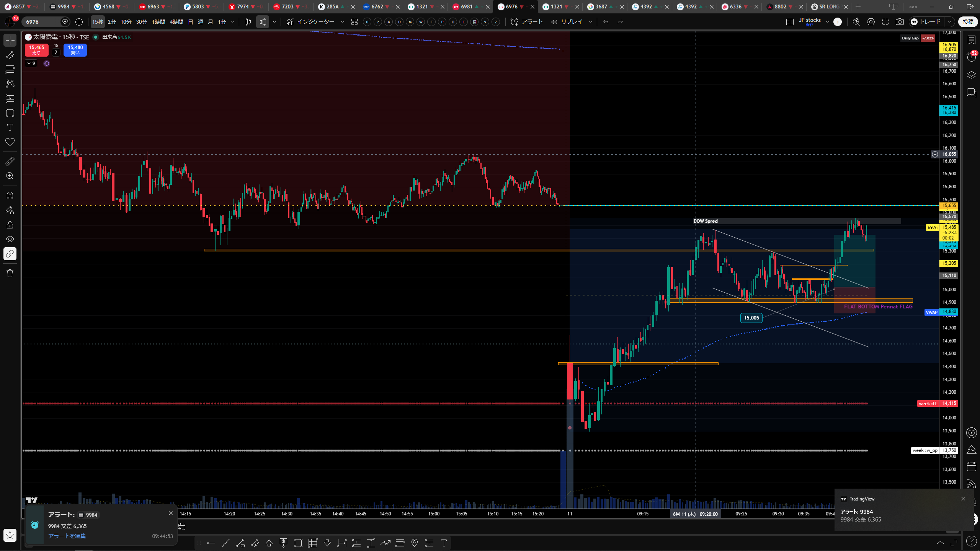
Task: Select the text tool in left toolbar
Action: tap(10, 127)
